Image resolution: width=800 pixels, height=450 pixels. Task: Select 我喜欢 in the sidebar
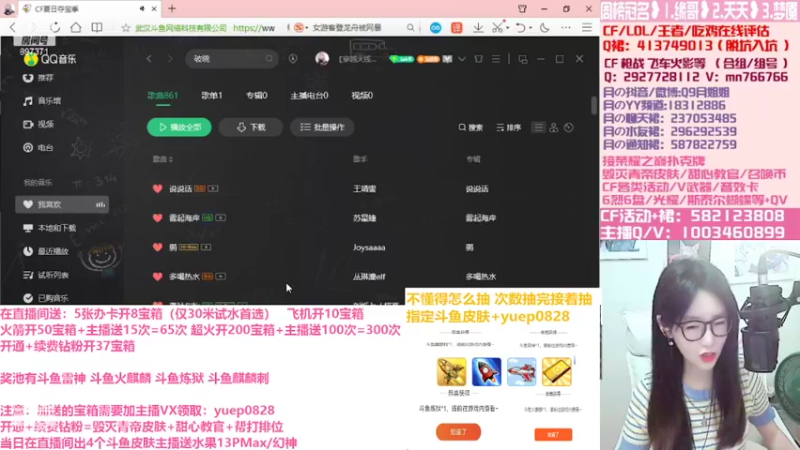[62, 205]
